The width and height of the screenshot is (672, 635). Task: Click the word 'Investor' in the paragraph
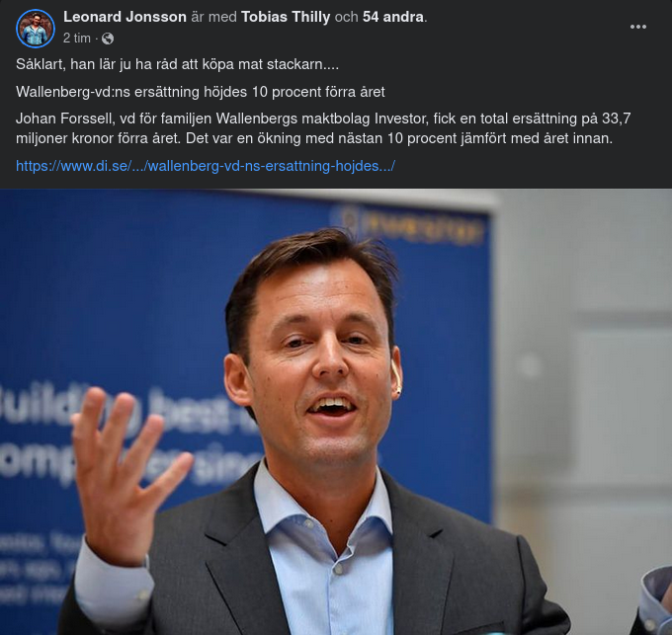[x=401, y=119]
